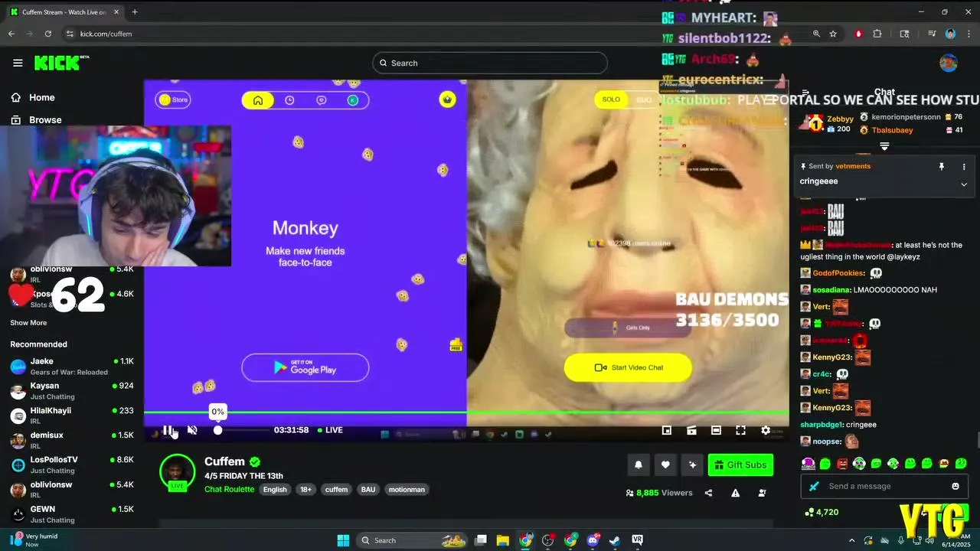Toggle notifications bell for Cuffem

pyautogui.click(x=638, y=465)
